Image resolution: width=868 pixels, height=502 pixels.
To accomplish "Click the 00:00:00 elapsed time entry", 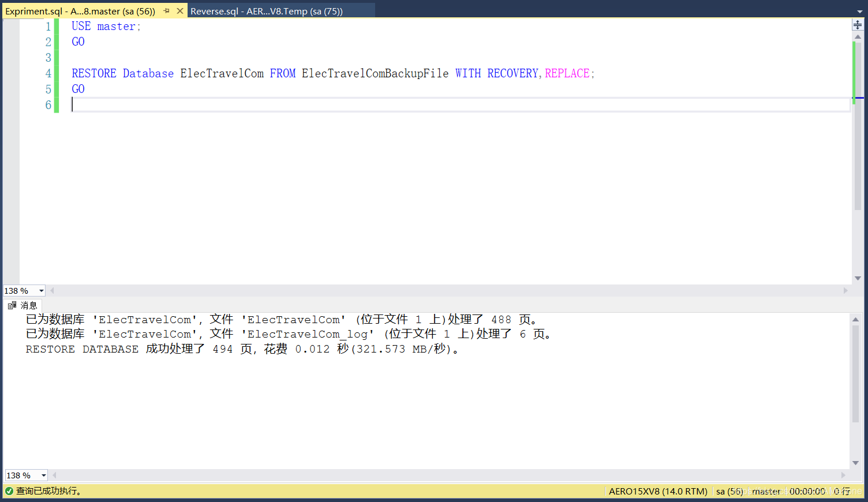I will (807, 492).
